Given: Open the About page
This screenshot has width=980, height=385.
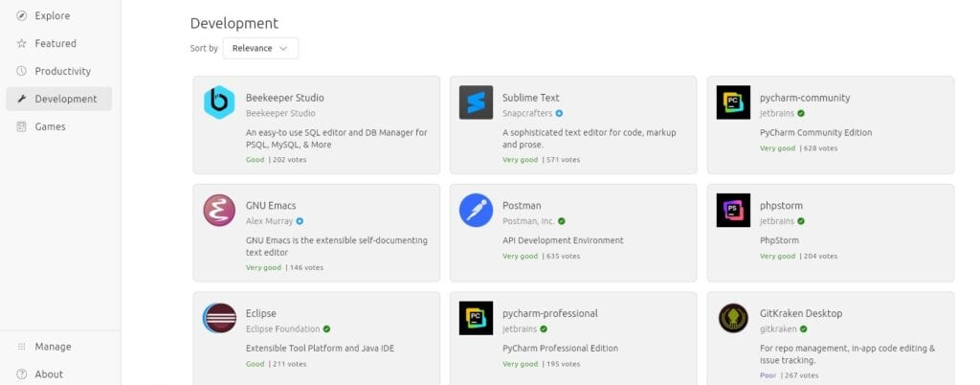Looking at the screenshot, I should [x=49, y=374].
